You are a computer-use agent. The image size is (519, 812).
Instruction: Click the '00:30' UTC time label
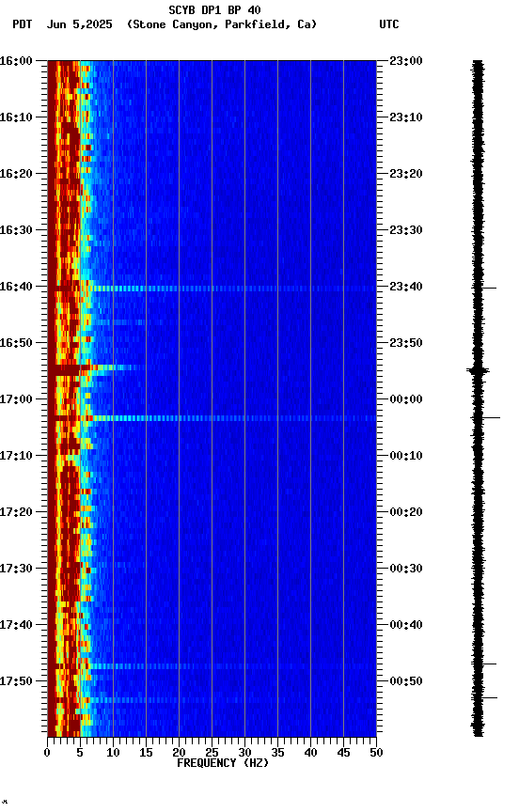[x=406, y=570]
